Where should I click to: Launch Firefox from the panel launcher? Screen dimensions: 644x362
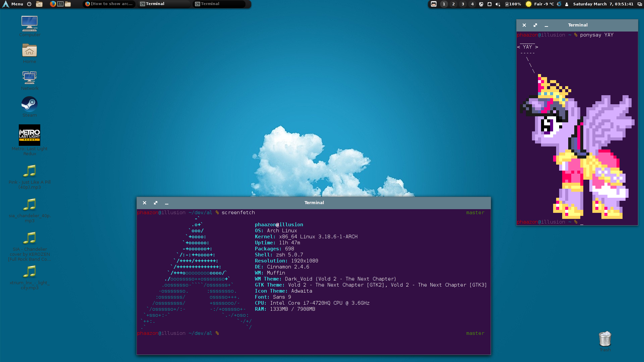[x=53, y=4]
